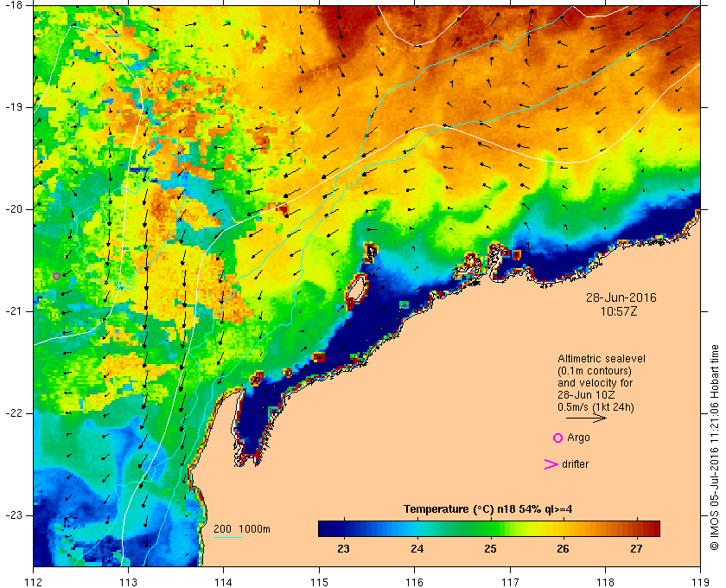The height and width of the screenshot is (588, 726).
Task: Click the latitude axis label -18
Action: 13,4
